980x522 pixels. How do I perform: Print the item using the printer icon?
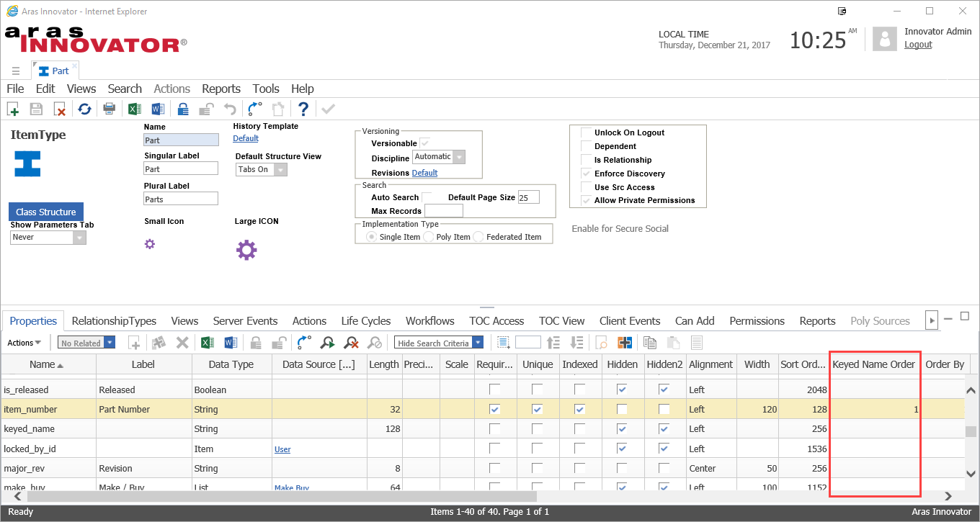click(109, 109)
